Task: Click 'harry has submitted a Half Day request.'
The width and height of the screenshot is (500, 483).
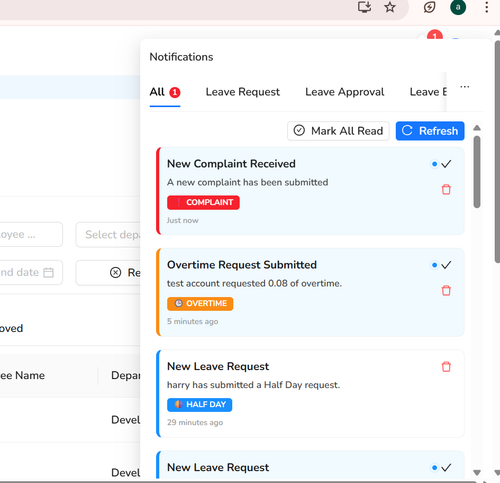Action: (254, 385)
